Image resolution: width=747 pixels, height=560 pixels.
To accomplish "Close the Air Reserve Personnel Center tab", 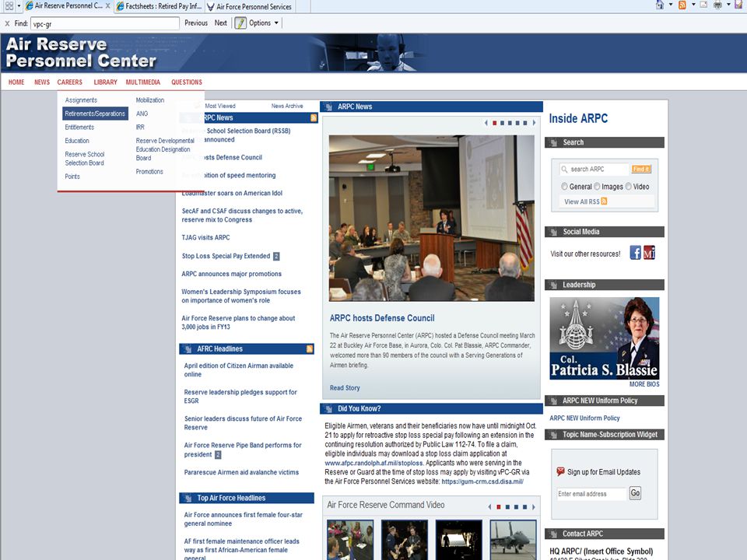I will click(x=107, y=5).
